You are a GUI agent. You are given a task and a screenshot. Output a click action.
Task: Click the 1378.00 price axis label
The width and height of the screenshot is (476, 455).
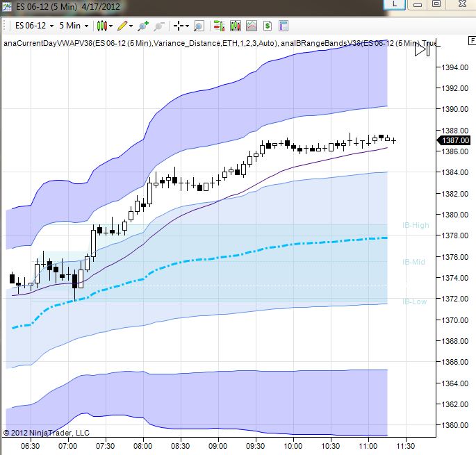(454, 235)
